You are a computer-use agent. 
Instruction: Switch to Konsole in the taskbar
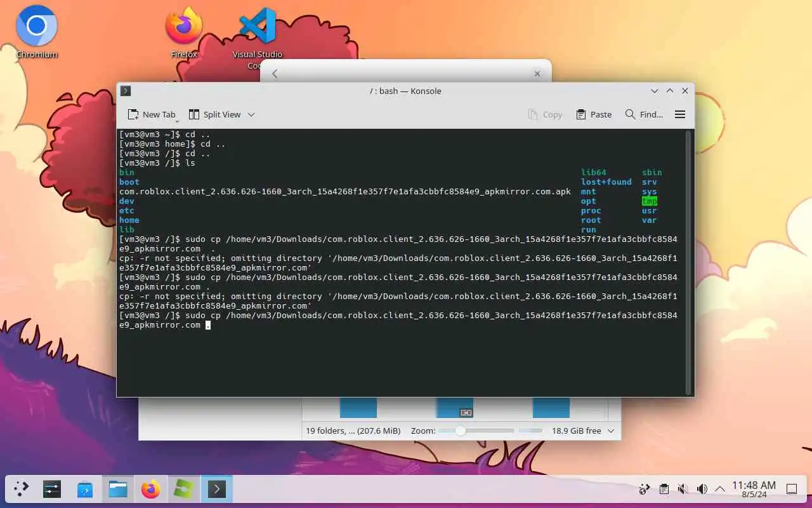217,489
